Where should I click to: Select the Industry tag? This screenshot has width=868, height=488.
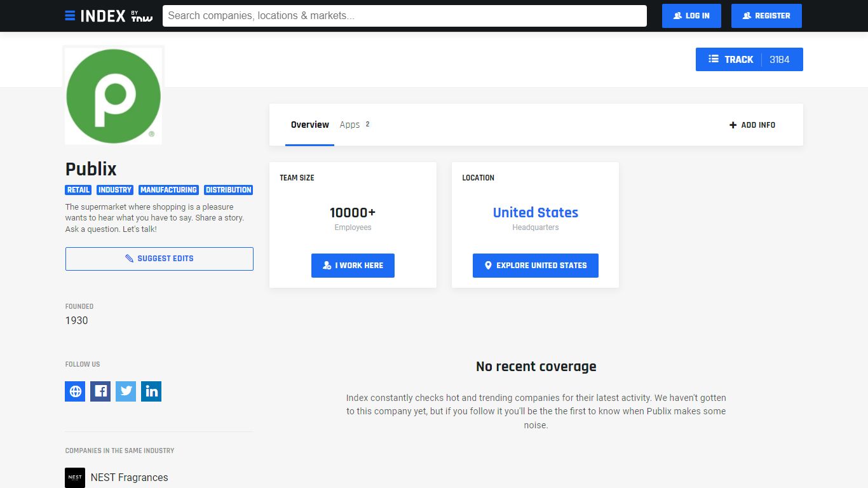(115, 190)
